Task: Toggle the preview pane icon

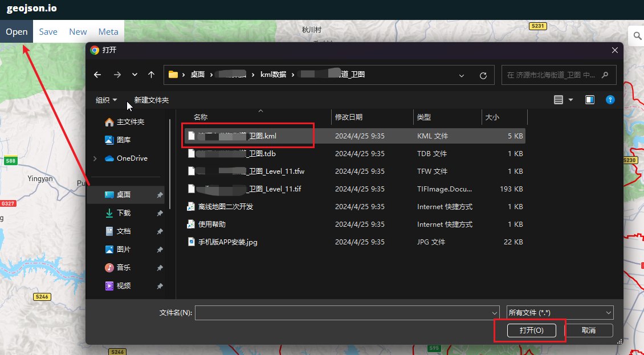Action: (590, 100)
